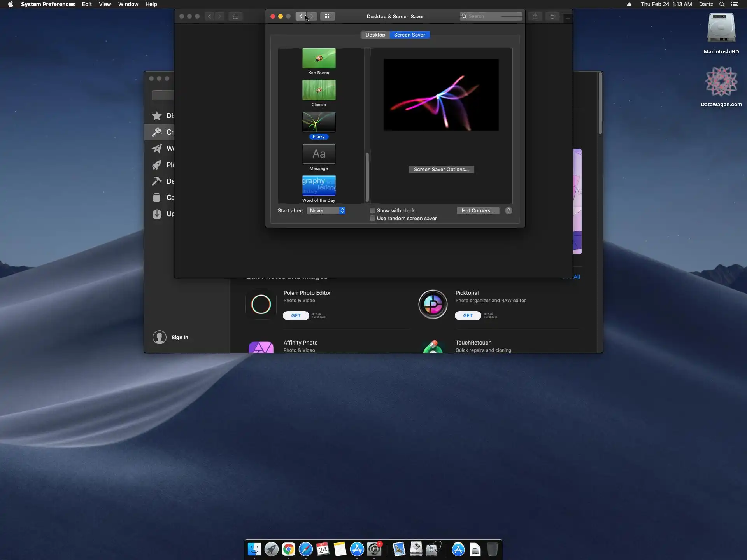Open the Spotlight search icon in the menu bar

(722, 4)
